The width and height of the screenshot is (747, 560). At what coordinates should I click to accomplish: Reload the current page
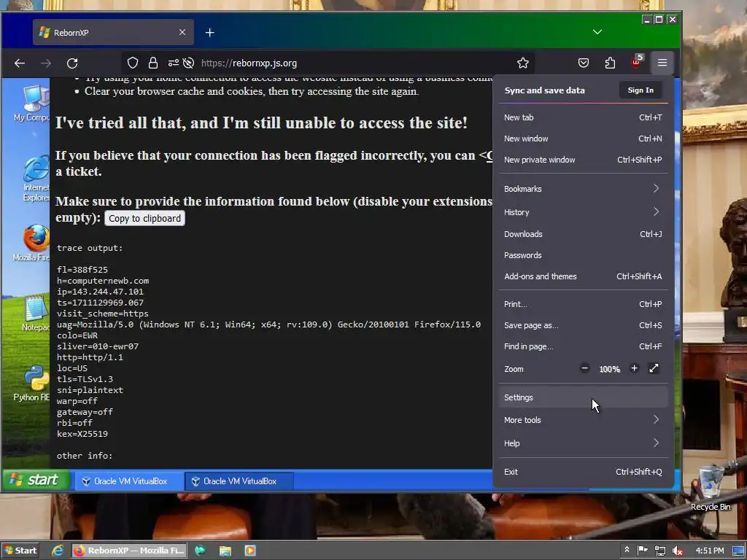[x=72, y=63]
